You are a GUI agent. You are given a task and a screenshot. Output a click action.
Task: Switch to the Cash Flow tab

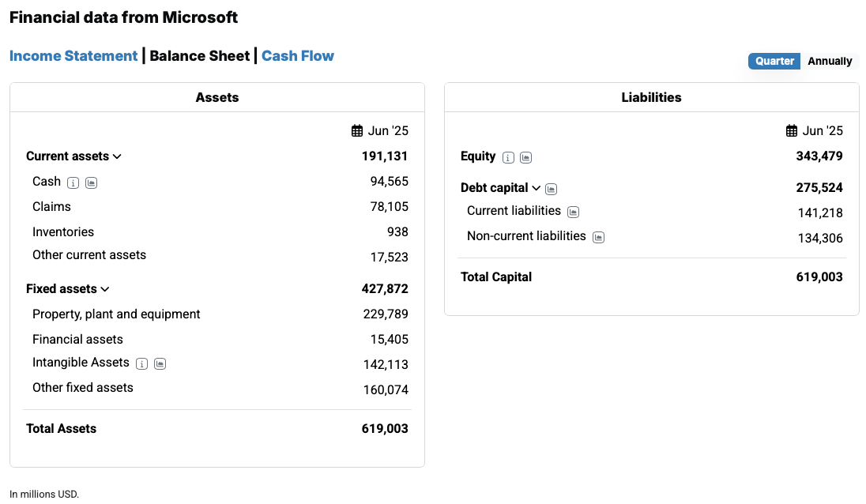pos(298,56)
